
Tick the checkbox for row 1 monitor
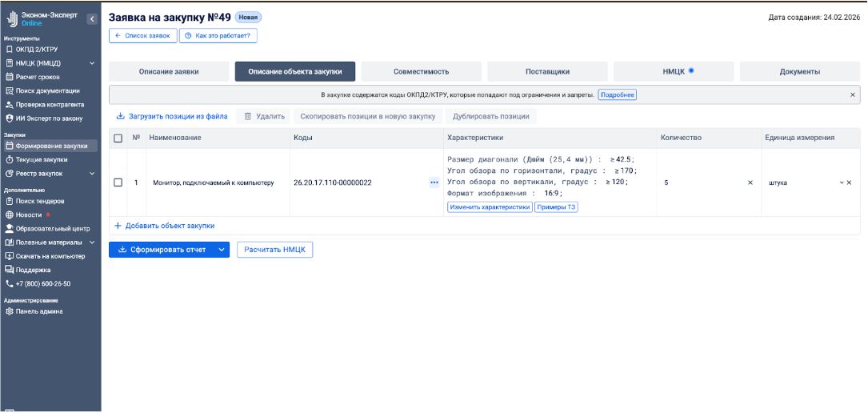click(118, 182)
